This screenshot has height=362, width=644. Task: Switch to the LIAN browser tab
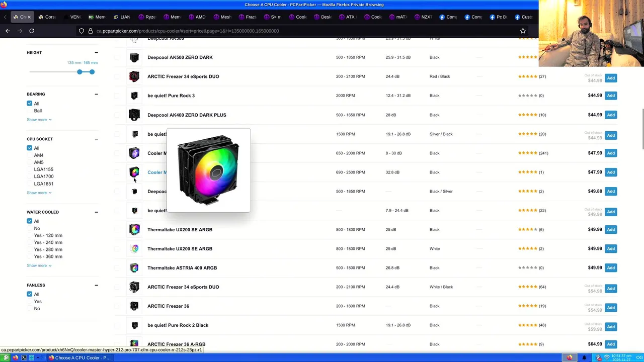tap(122, 17)
